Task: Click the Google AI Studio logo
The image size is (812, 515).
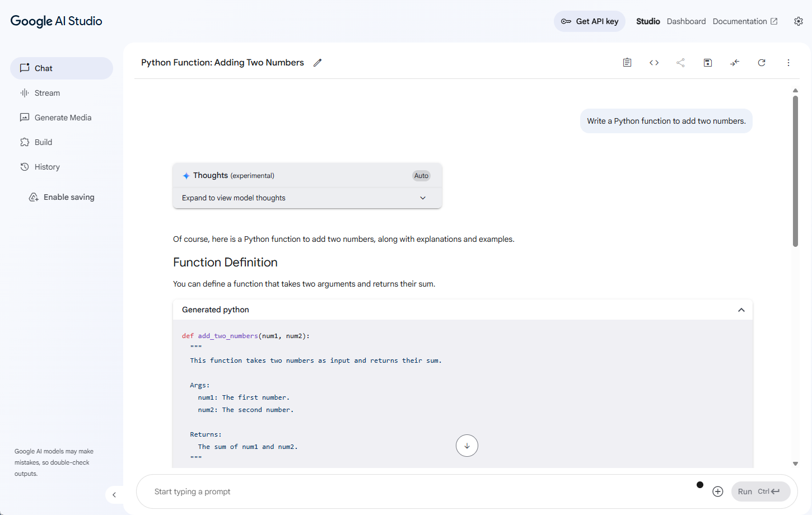Action: tap(56, 21)
